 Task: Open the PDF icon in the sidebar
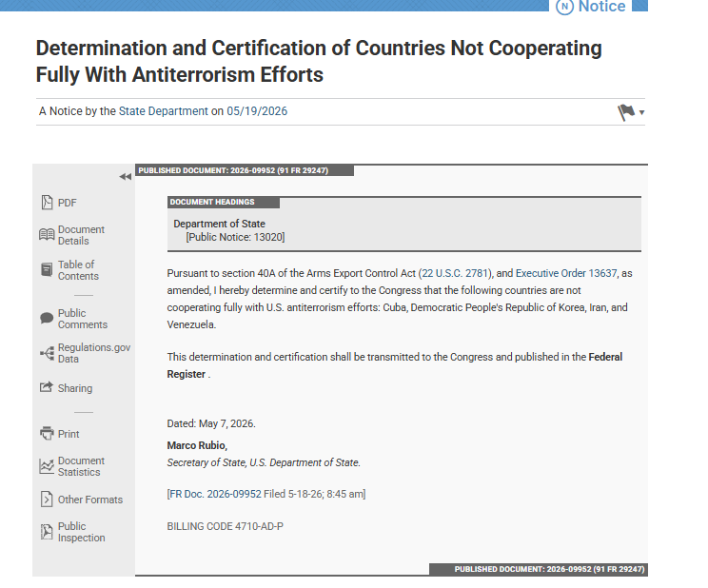tap(47, 203)
